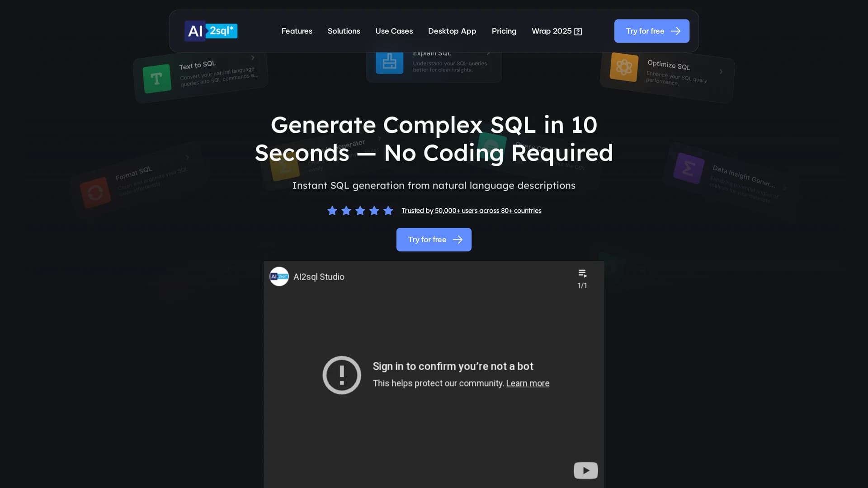Open the Text to SQL card chevron
The width and height of the screenshot is (868, 488).
click(x=253, y=57)
